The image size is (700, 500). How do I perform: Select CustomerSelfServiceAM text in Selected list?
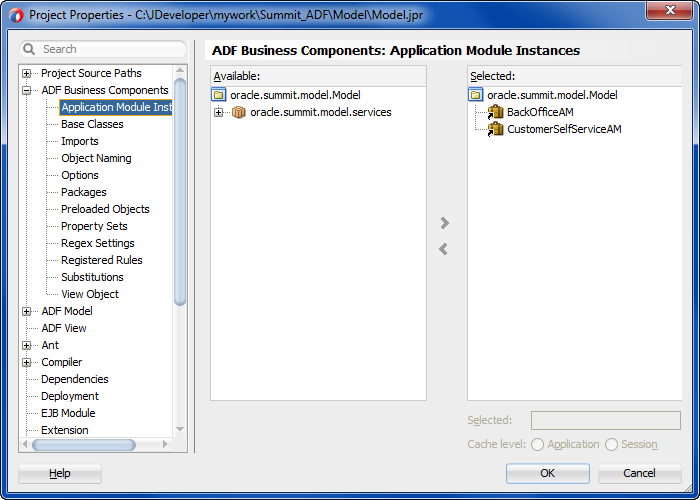(564, 129)
